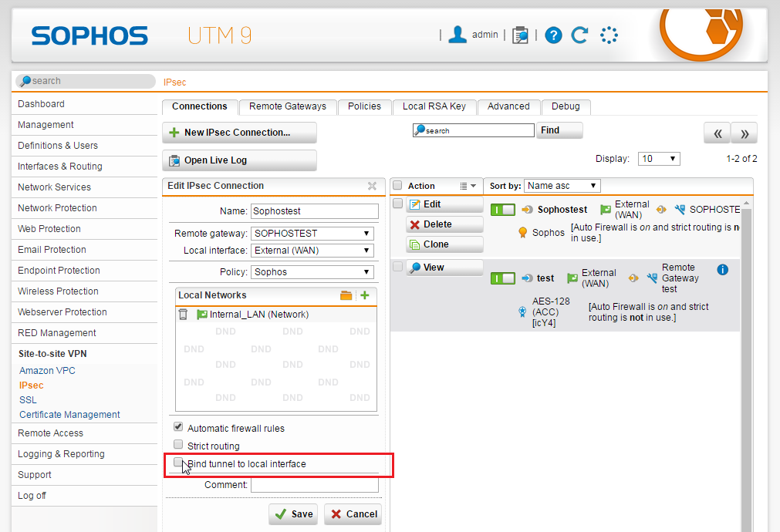Click AES-128 policy badge icon
The width and height of the screenshot is (780, 532).
[x=522, y=311]
